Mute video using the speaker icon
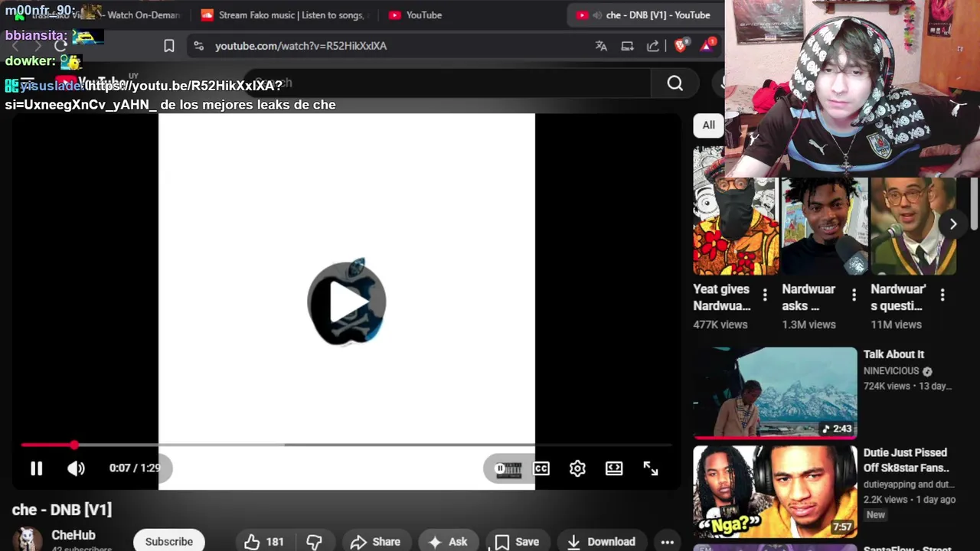The width and height of the screenshot is (980, 551). [76, 468]
